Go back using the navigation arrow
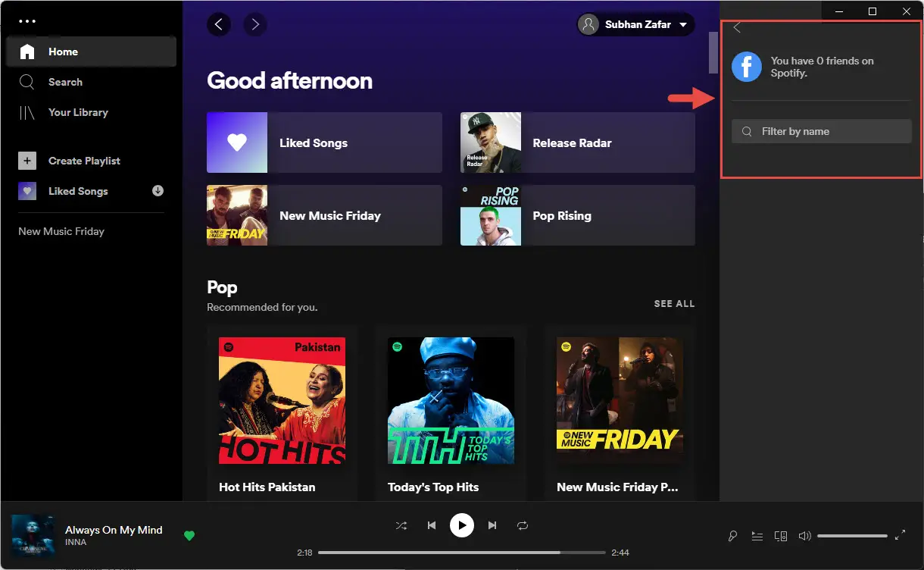Image resolution: width=924 pixels, height=570 pixels. 219,24
